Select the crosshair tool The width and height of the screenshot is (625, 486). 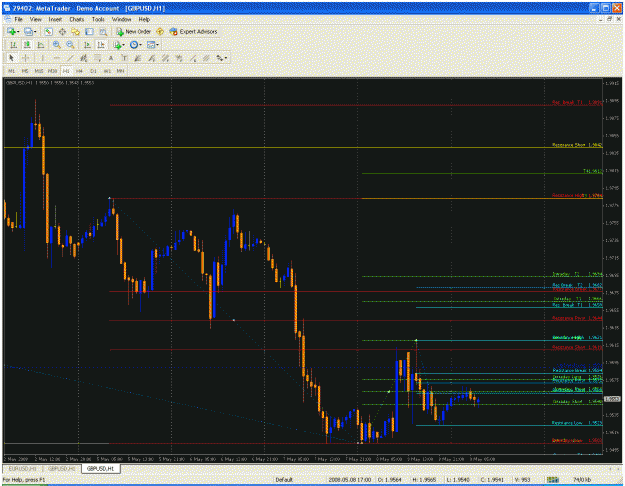[x=25, y=58]
